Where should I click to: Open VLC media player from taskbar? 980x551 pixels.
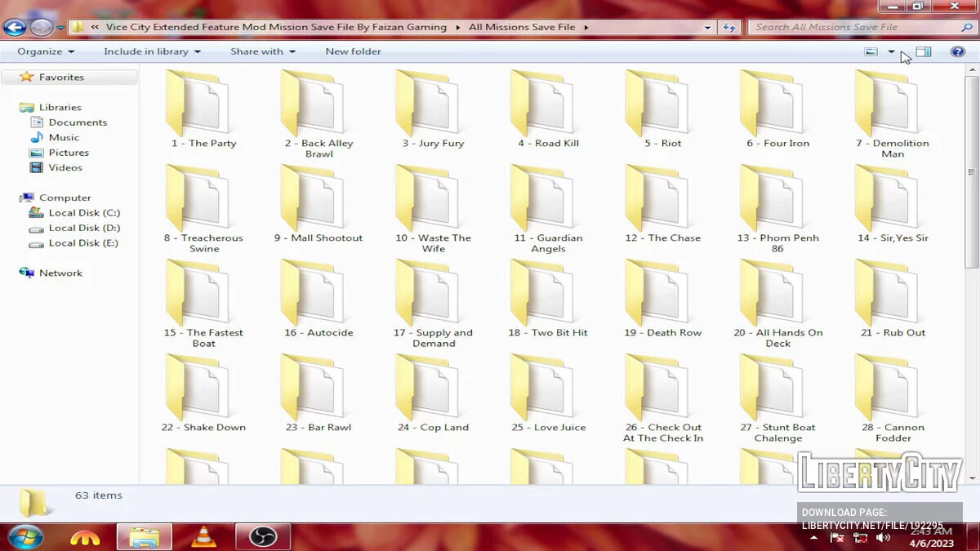(203, 537)
